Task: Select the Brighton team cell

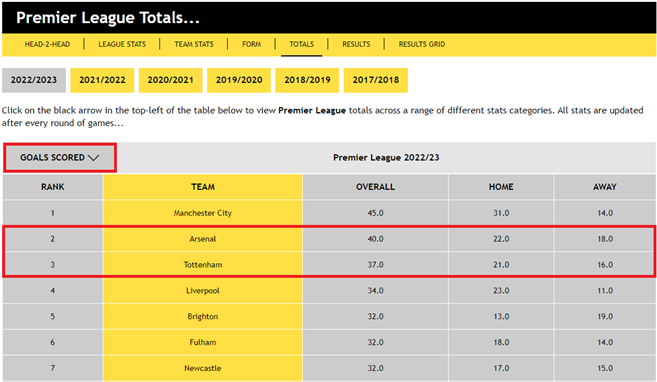Action: (203, 317)
